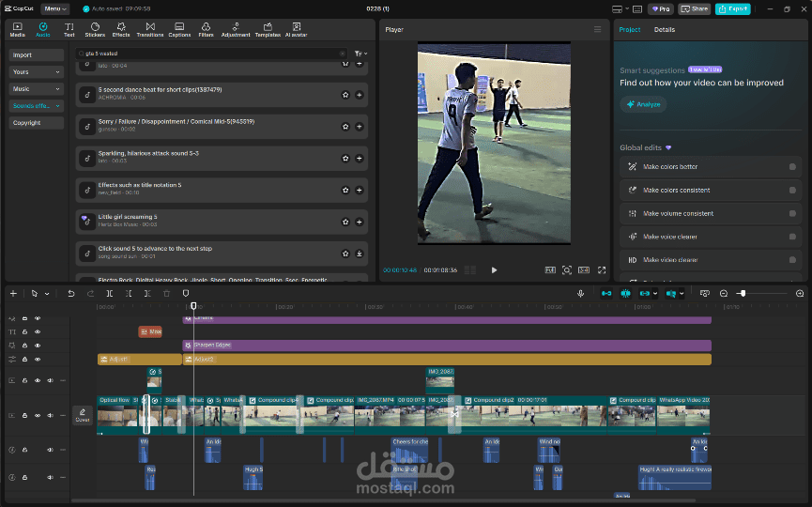Export the project
Screen dimensions: 812x507
[733, 8]
